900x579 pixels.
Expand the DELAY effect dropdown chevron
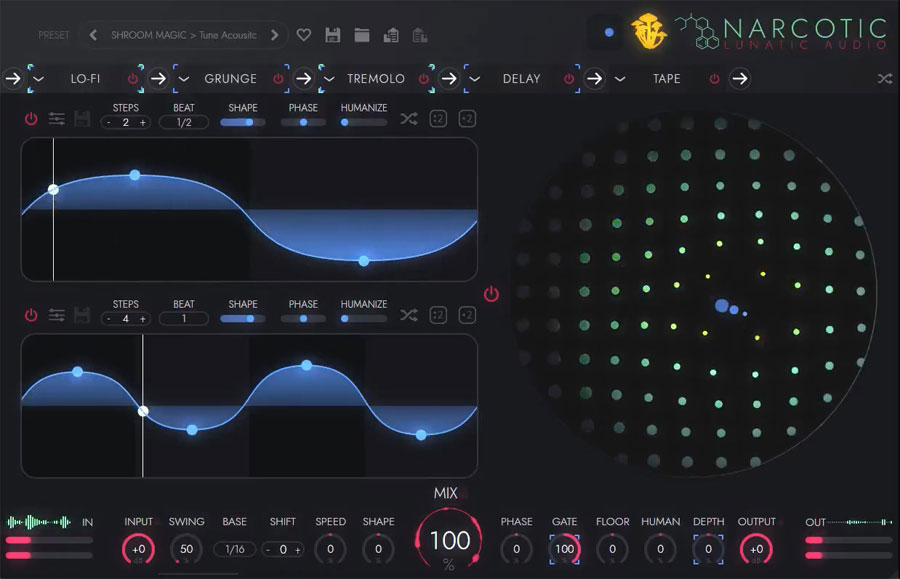click(475, 79)
